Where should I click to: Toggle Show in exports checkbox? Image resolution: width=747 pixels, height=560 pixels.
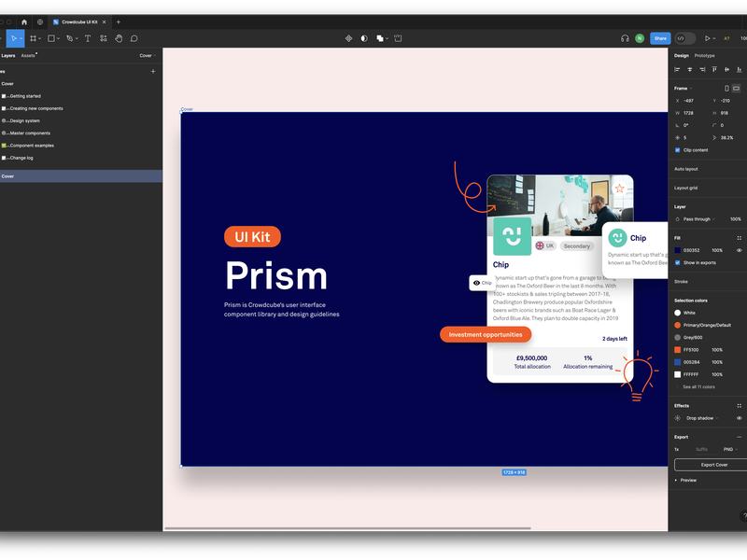click(678, 262)
